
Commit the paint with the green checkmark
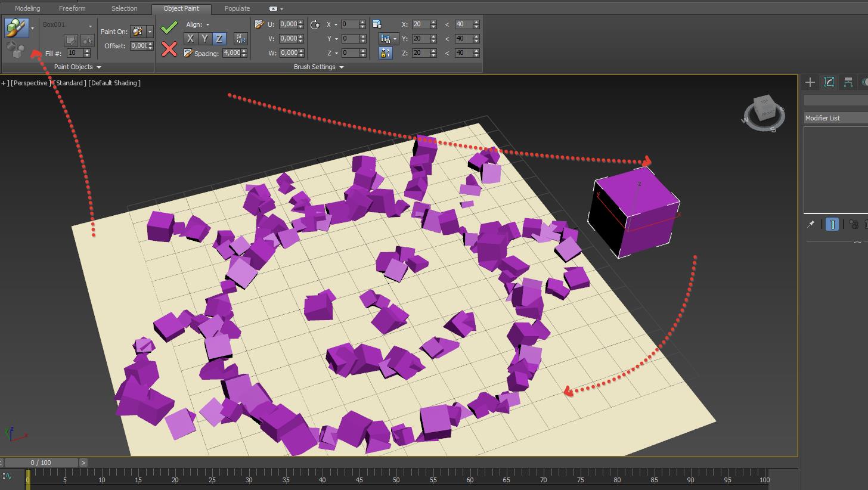(169, 27)
